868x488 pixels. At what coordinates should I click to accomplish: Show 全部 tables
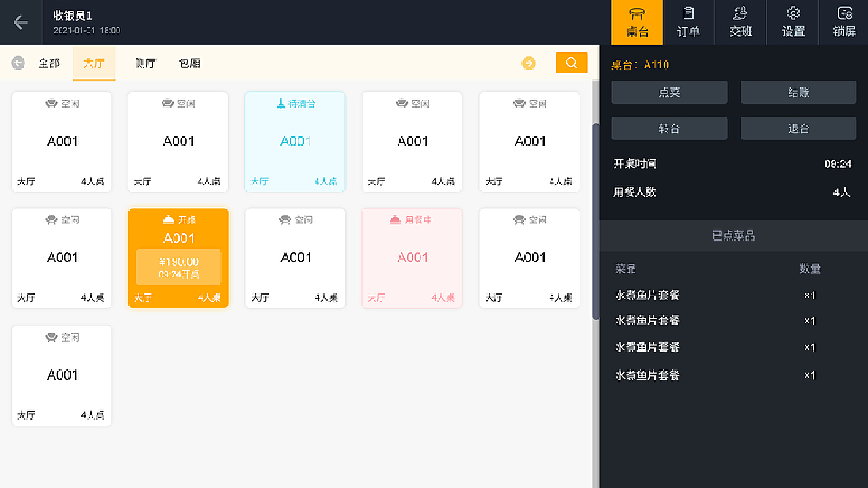point(49,63)
